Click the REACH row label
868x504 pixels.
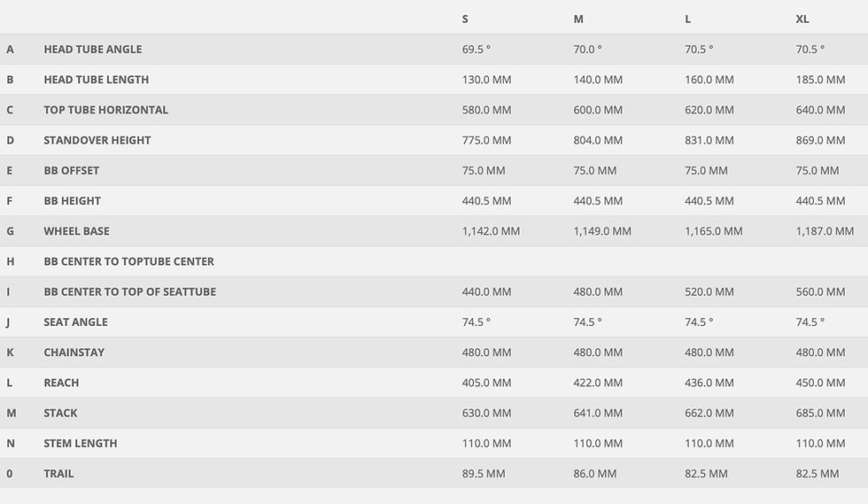(x=61, y=383)
